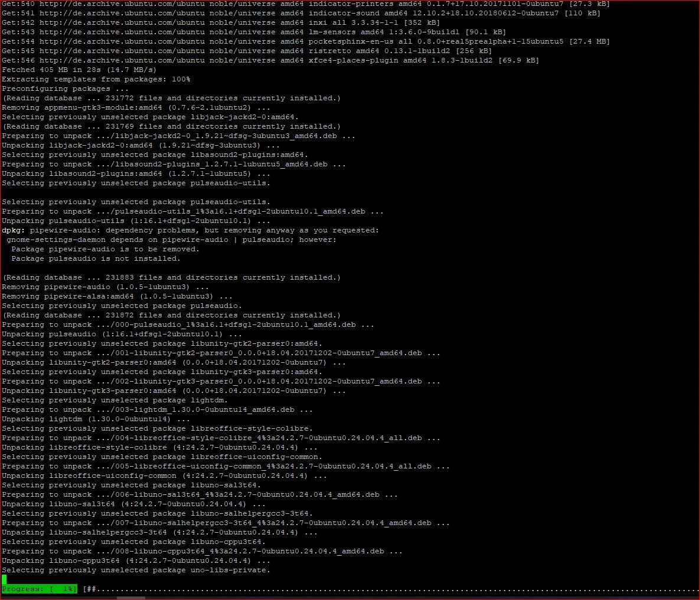The width and height of the screenshot is (700, 600).
Task: Click 'Unpacking libuno-cppu3t64' line
Action: coord(136,560)
